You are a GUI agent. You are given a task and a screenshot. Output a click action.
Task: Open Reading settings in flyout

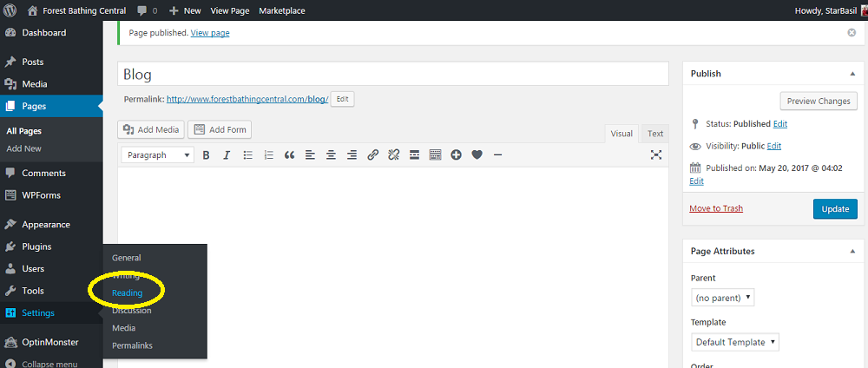(x=128, y=293)
